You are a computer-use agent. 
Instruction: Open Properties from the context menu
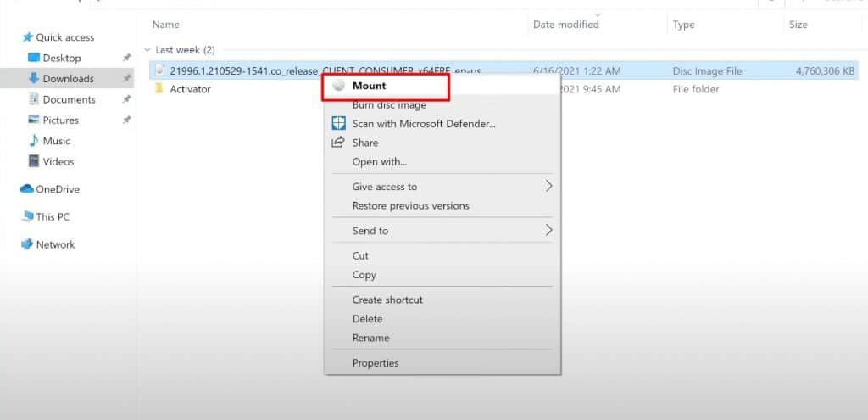pos(376,363)
